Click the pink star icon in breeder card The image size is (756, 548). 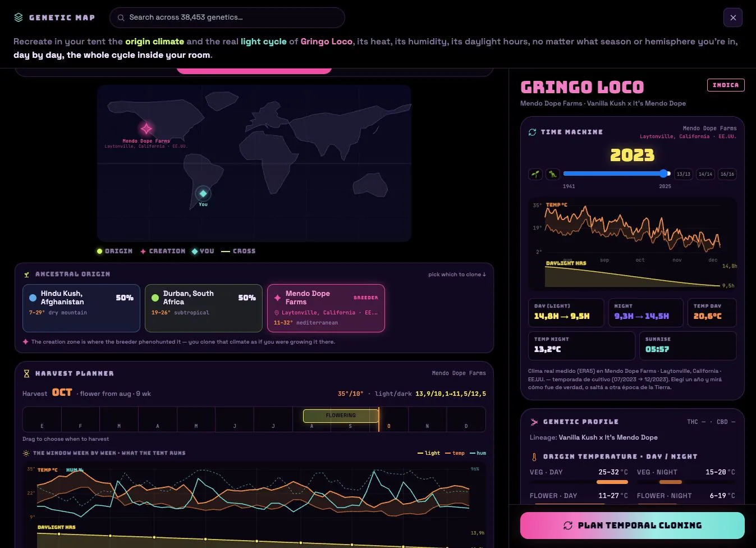click(x=277, y=298)
